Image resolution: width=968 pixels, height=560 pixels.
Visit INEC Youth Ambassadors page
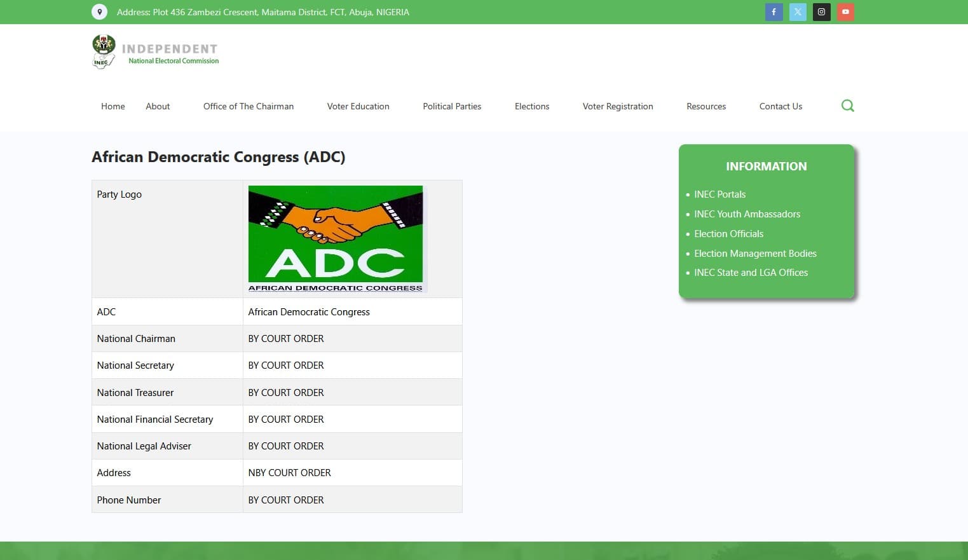click(747, 214)
